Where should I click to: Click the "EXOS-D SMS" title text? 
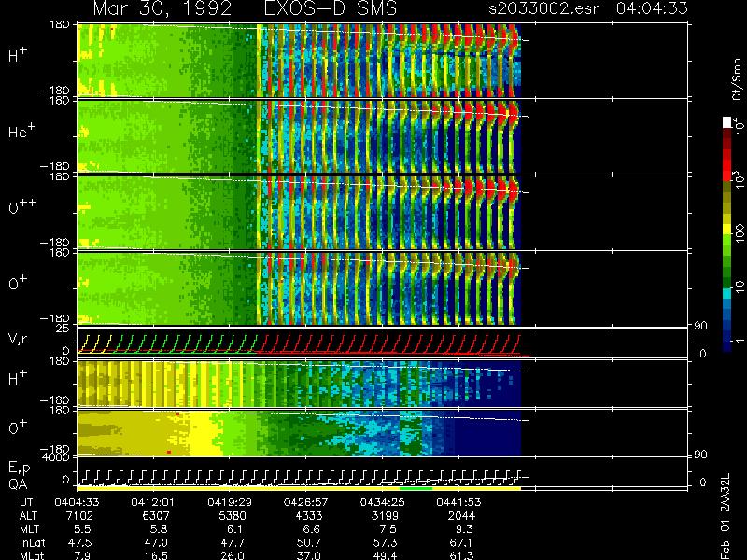[x=330, y=8]
